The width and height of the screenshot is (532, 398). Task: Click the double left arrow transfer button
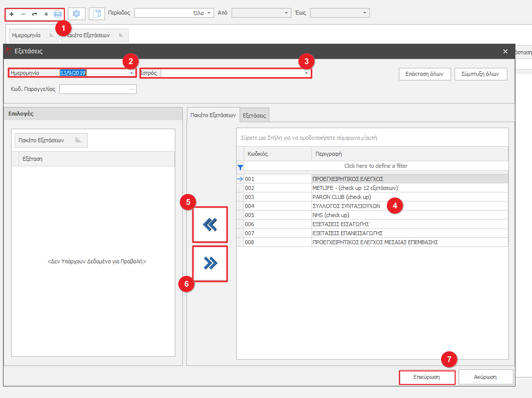210,225
